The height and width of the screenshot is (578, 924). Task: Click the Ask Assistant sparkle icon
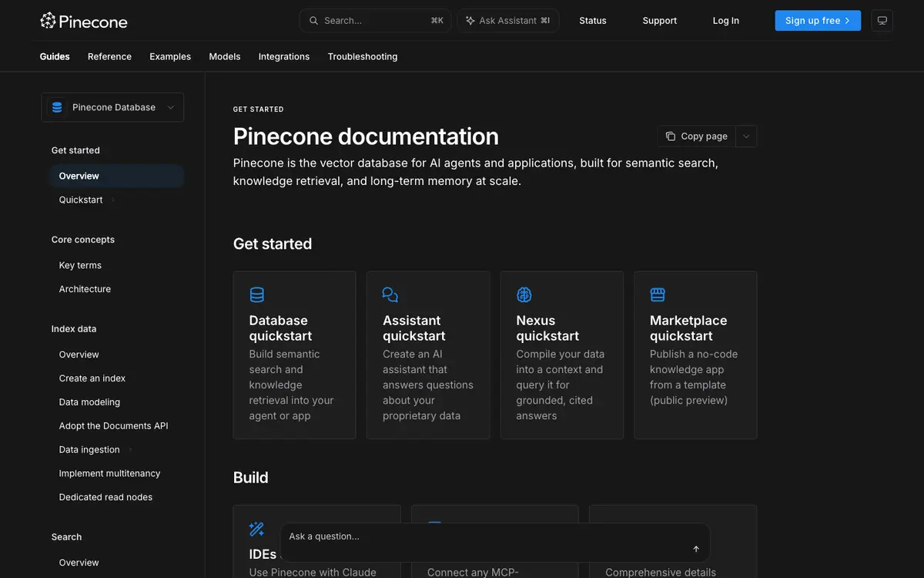(x=470, y=21)
